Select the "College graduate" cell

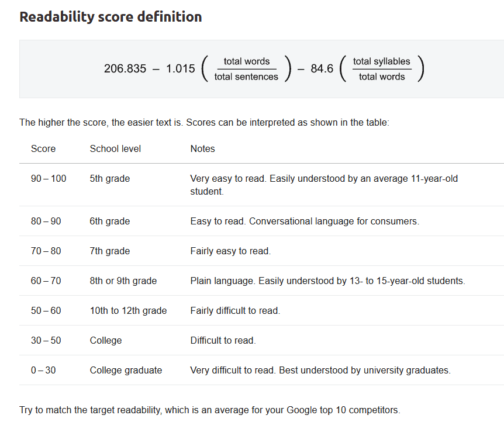click(126, 371)
